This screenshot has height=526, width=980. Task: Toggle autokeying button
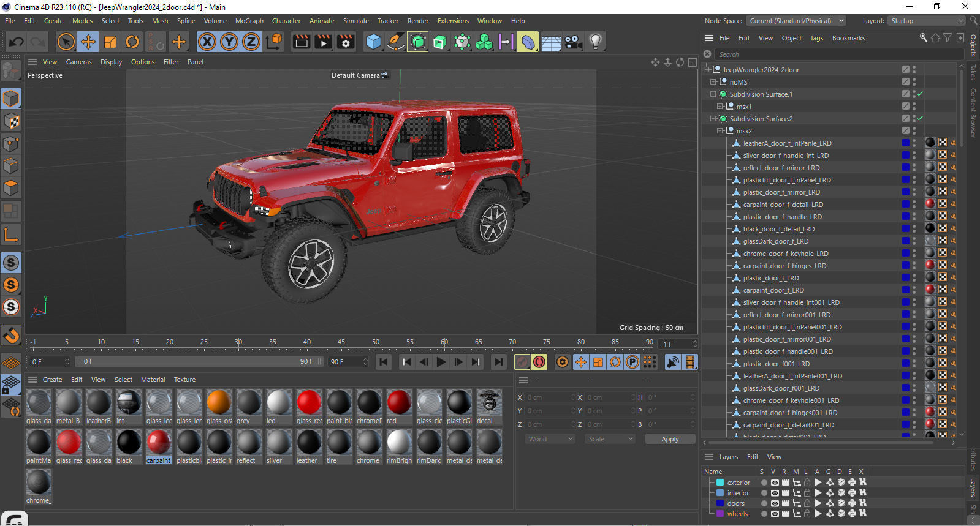point(539,362)
